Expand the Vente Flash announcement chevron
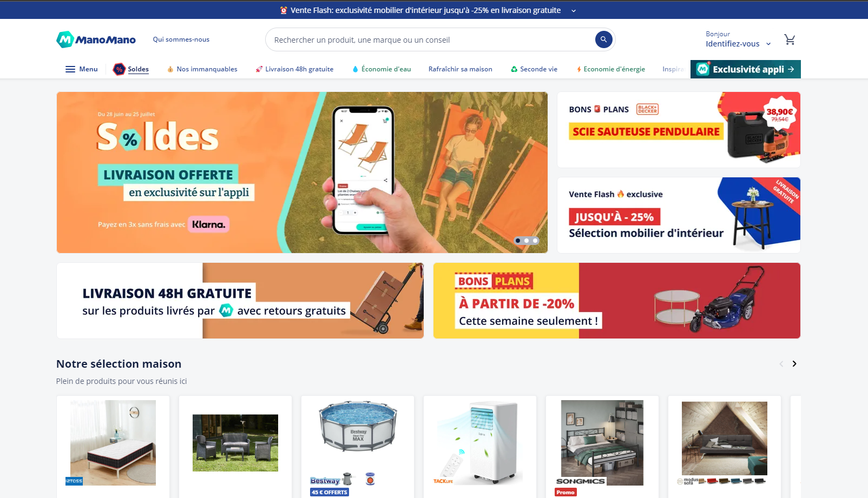868x498 pixels. 574,10
